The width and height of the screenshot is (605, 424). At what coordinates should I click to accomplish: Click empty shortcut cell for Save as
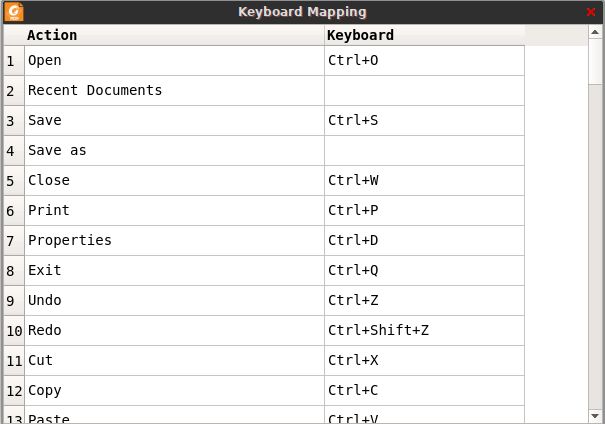point(424,150)
